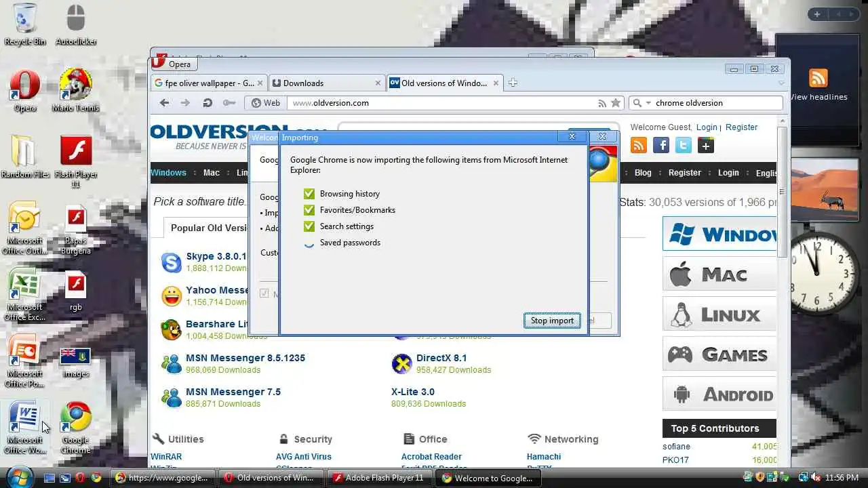Open the WinRAR link under Utilities
Screen dimensions: 868x488
(166, 457)
